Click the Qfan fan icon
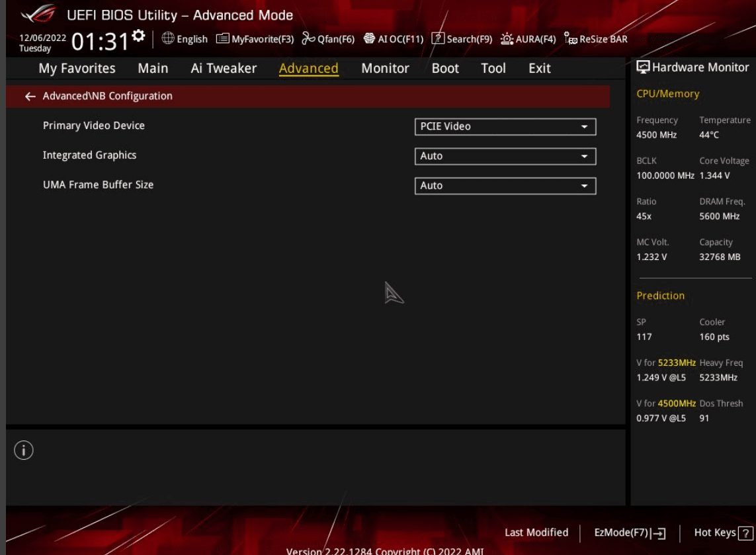 308,38
